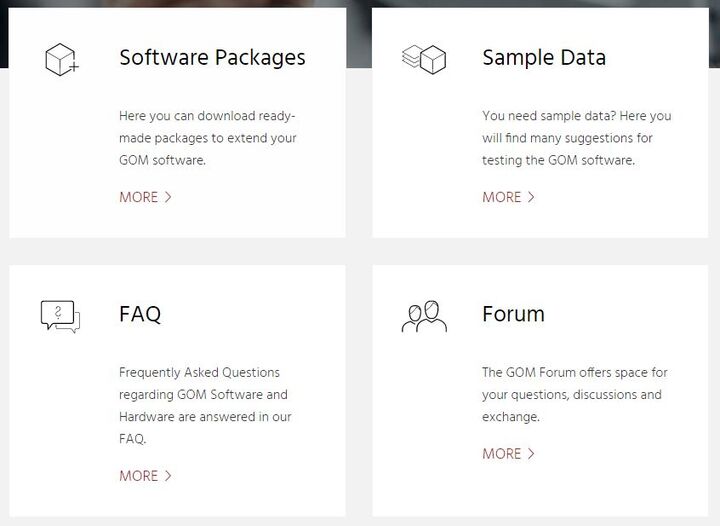720x526 pixels.
Task: Open MORE link under Software Packages
Action: [145, 197]
